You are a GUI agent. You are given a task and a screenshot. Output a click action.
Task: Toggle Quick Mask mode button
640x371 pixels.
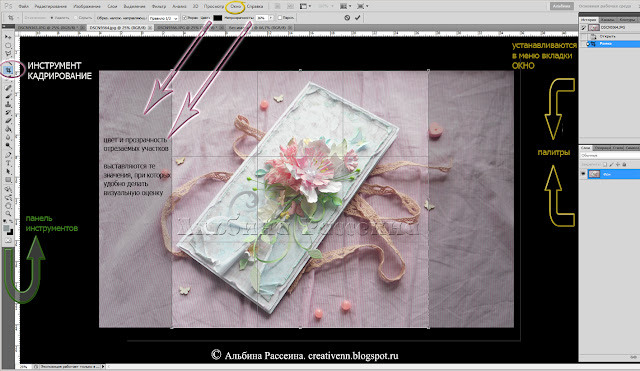coord(8,241)
